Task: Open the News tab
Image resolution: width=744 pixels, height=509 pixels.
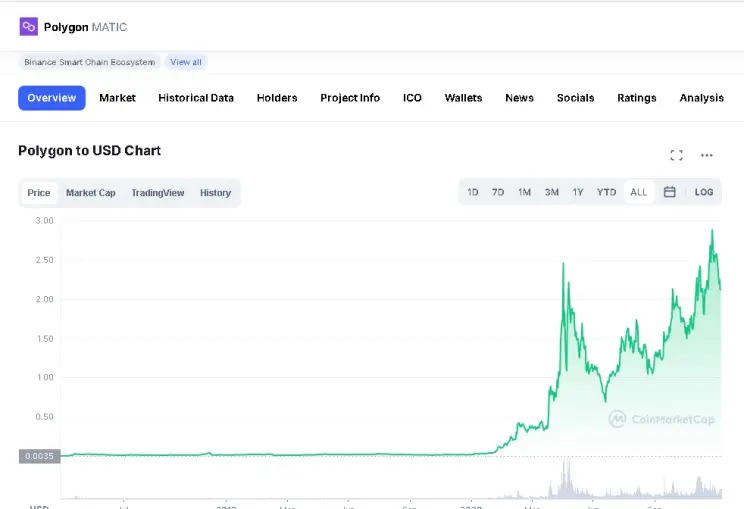Action: (519, 98)
